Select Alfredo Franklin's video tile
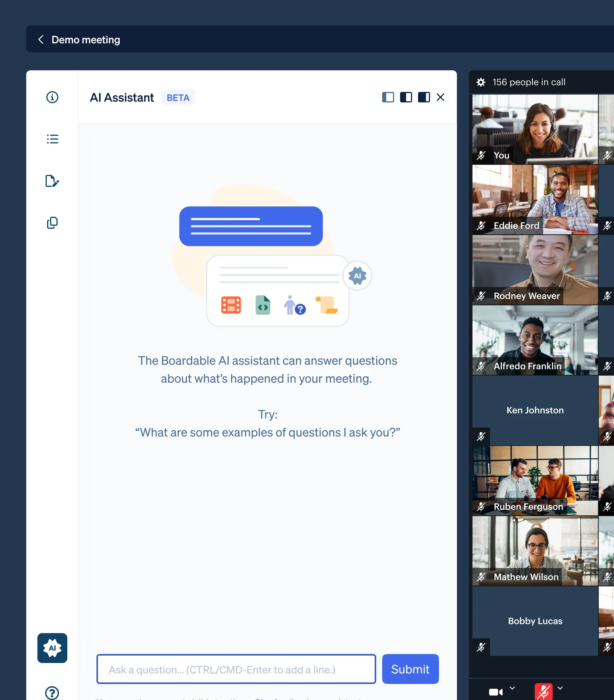 pos(535,340)
